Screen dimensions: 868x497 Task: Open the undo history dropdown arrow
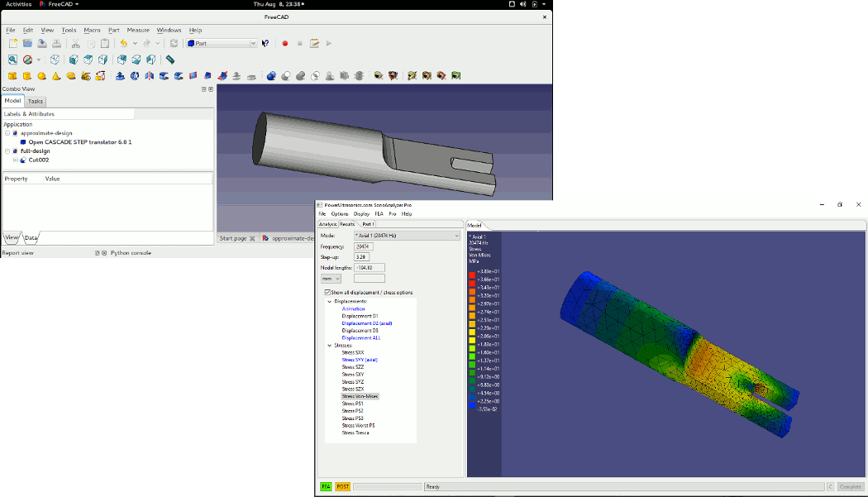click(135, 43)
